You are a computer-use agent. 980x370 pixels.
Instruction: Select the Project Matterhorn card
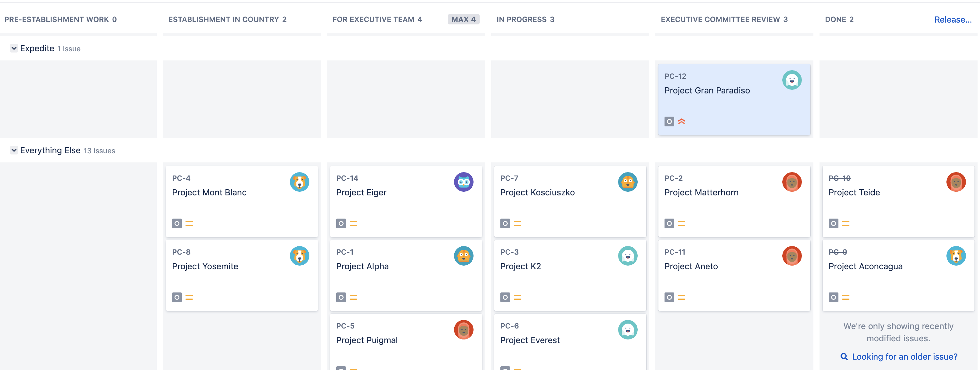click(734, 201)
